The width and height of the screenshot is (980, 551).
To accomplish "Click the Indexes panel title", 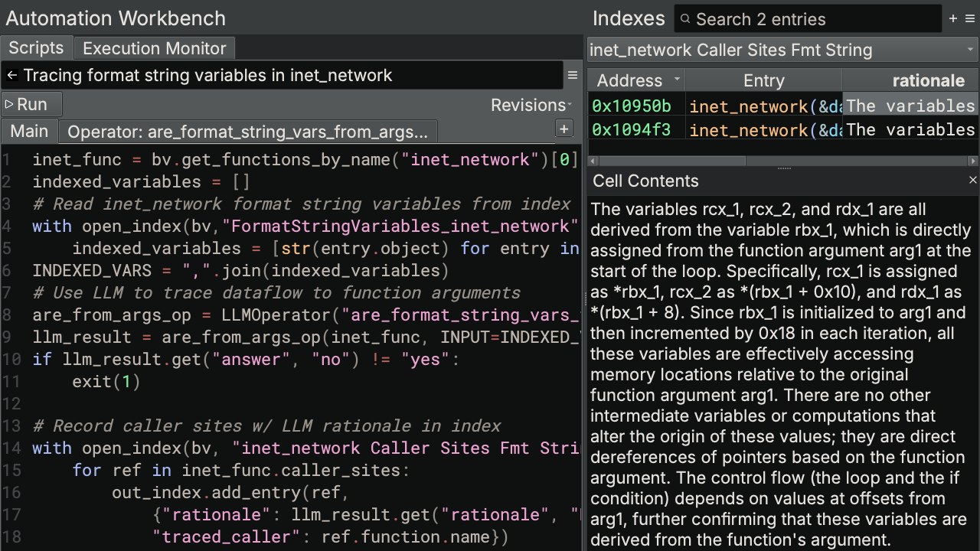I will click(629, 18).
